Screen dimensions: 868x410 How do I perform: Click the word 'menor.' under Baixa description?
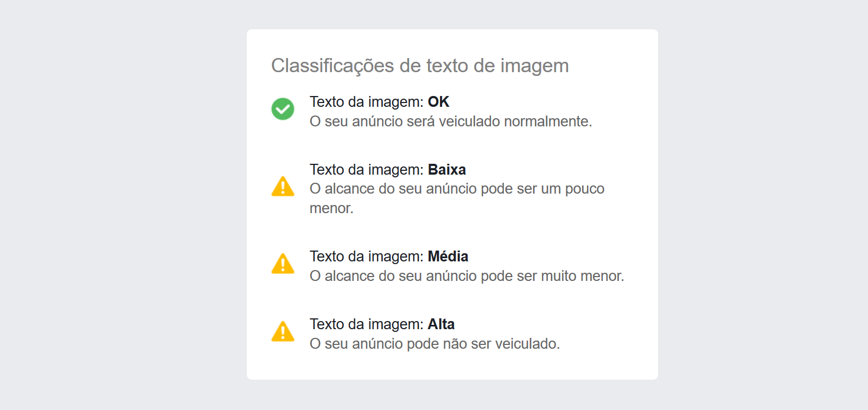[331, 208]
